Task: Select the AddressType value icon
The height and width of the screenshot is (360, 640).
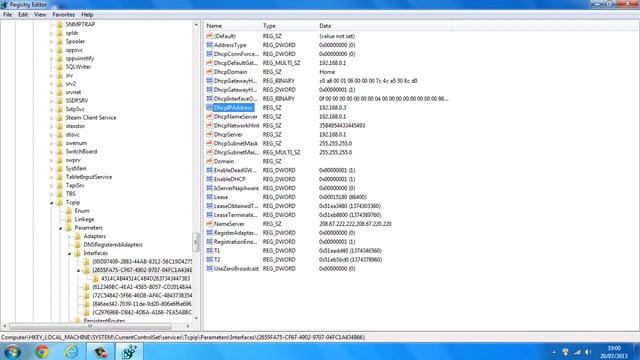Action: [x=209, y=45]
